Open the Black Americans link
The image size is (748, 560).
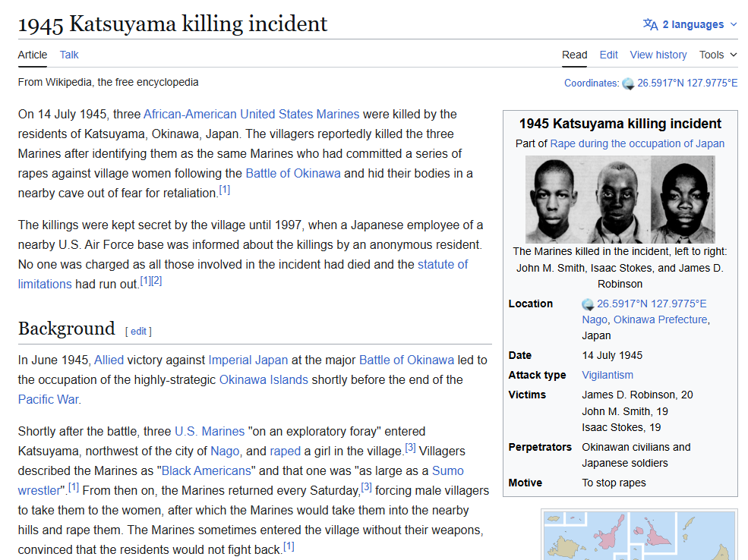click(x=206, y=471)
